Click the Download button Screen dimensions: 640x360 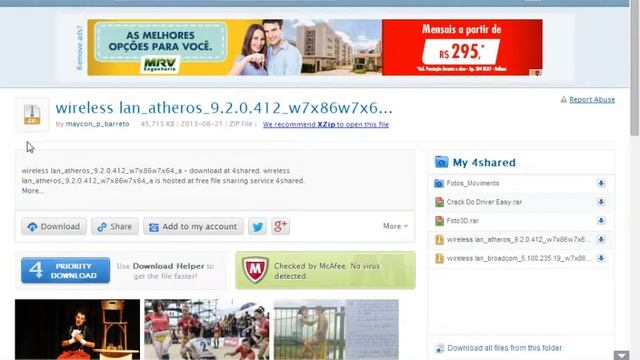(54, 227)
